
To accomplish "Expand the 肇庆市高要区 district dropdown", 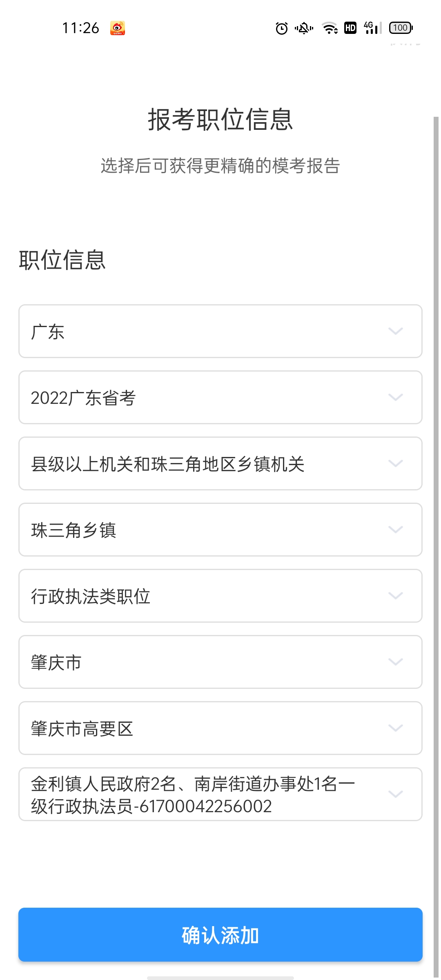I will tap(220, 728).
